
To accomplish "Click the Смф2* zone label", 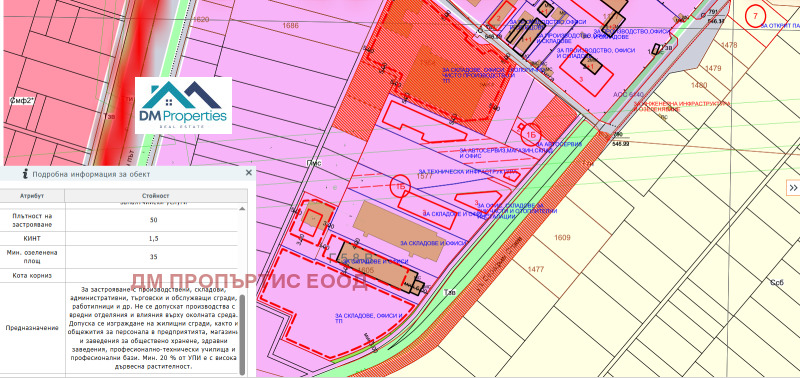I will tap(22, 101).
